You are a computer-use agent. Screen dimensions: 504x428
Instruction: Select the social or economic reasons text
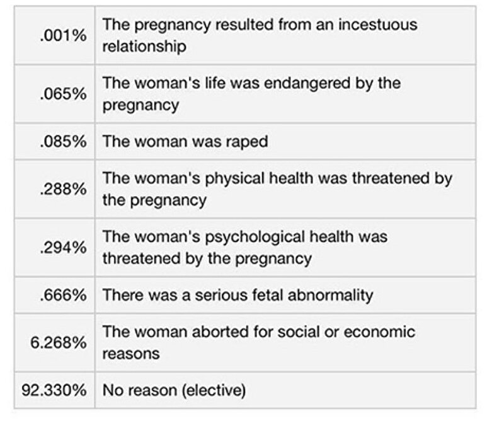(259, 343)
